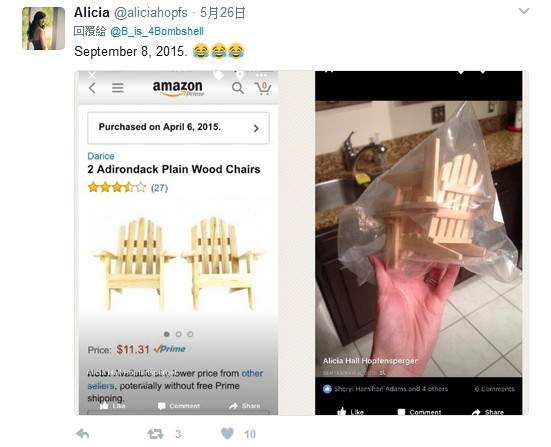The width and height of the screenshot is (551, 447).
Task: Retweet this tweet via retweet icon
Action: pos(155,434)
